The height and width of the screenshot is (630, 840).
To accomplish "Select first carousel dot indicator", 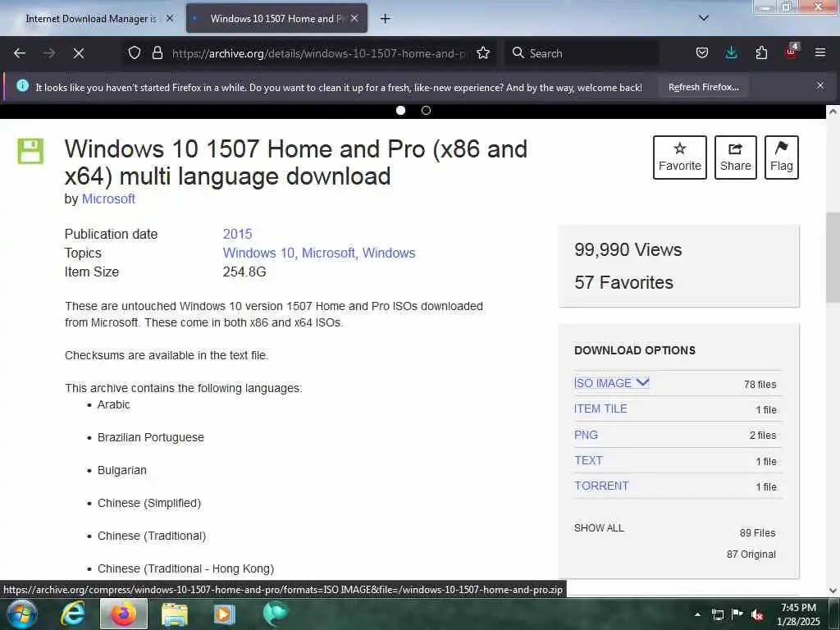I will click(400, 111).
